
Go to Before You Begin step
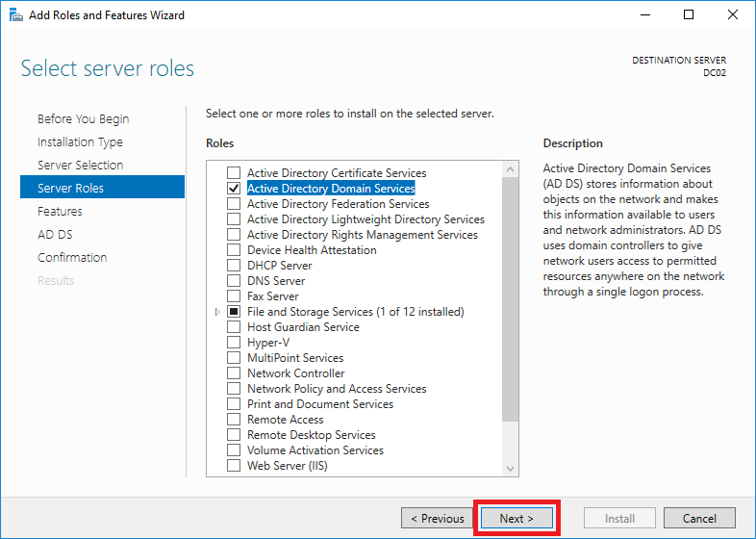[84, 118]
